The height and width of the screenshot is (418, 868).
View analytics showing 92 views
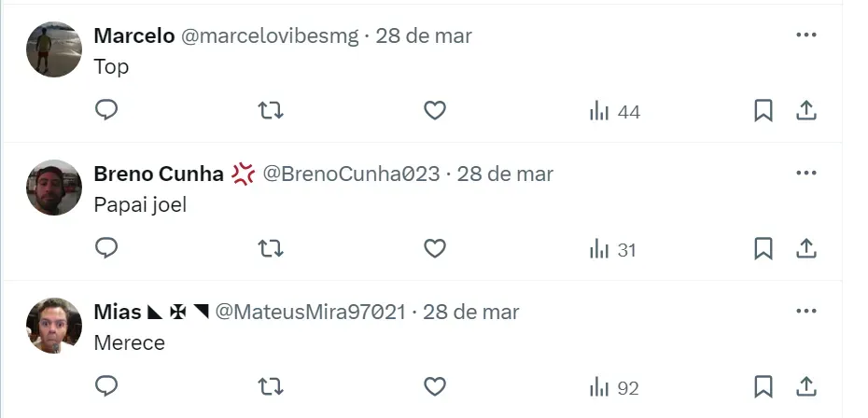tap(614, 387)
